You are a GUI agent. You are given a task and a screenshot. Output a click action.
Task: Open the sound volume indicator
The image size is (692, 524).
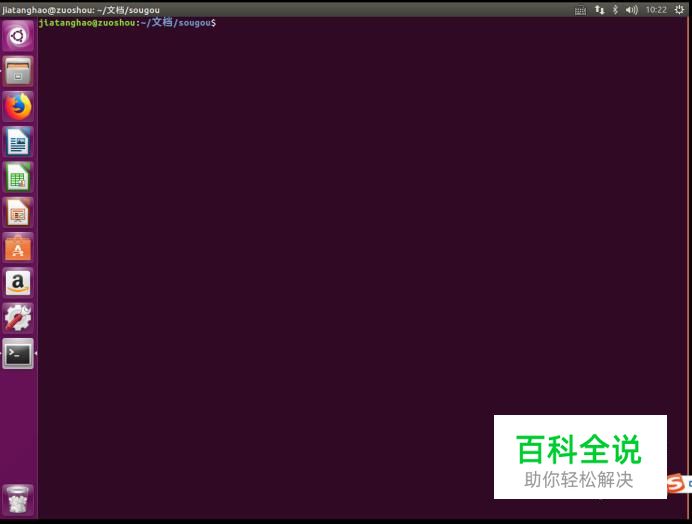[632, 10]
